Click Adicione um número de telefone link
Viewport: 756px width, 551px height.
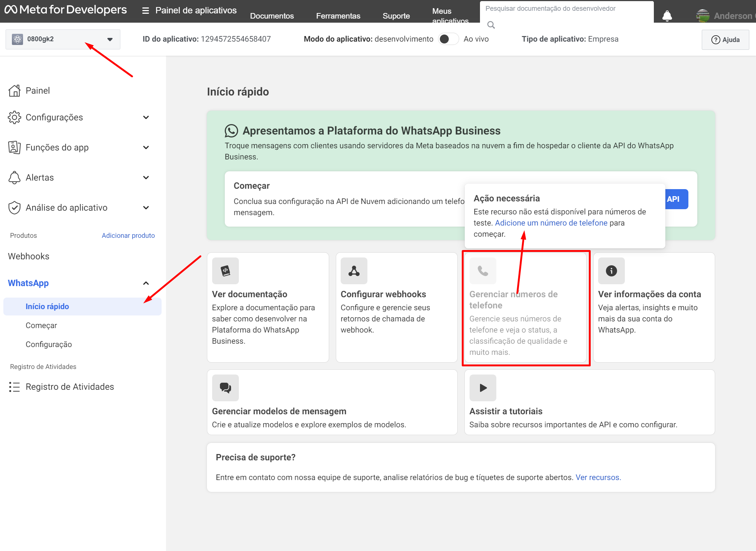[x=551, y=223]
